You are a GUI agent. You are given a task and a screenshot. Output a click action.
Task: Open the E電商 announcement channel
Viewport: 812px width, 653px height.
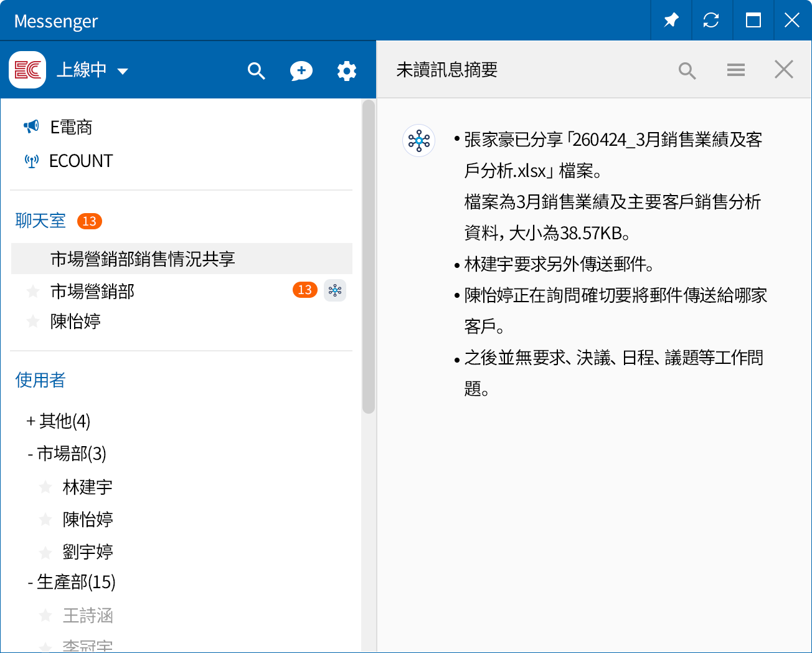pos(72,127)
